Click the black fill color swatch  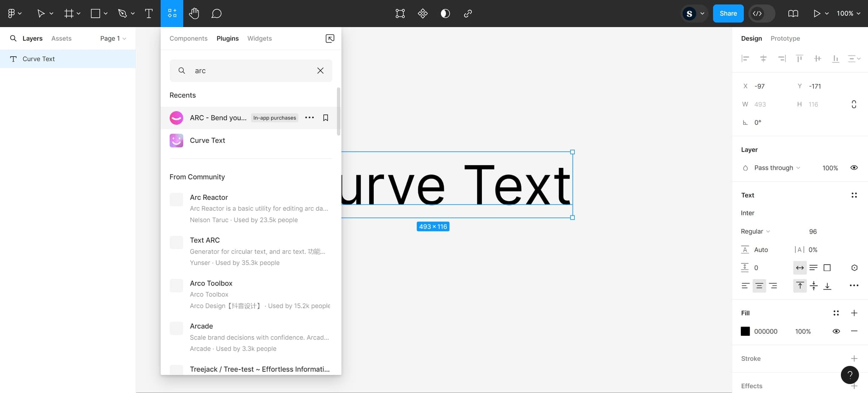[x=746, y=331]
